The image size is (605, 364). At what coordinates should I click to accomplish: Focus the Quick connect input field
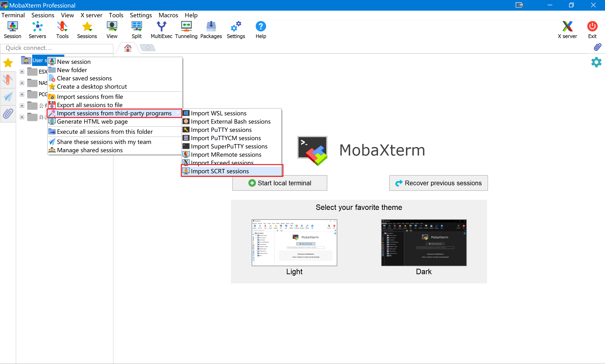(x=57, y=48)
